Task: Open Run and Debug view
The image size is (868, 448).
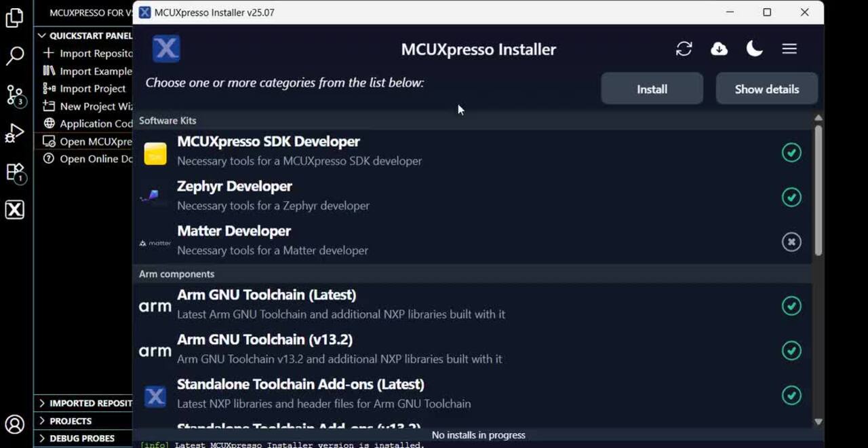Action: tap(15, 133)
